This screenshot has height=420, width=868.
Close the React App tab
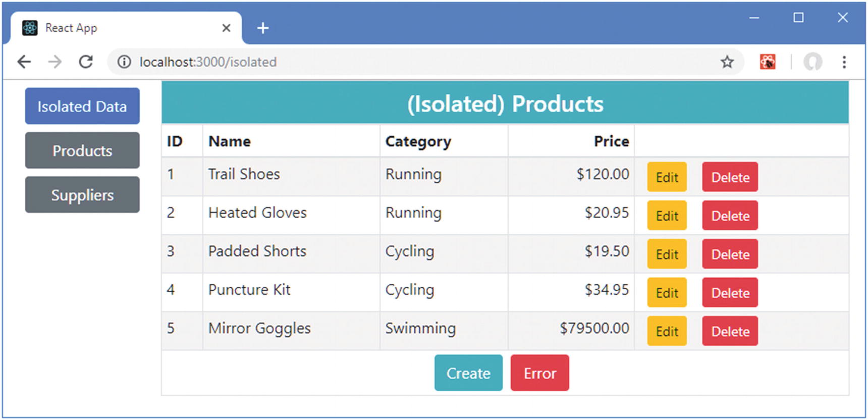point(227,28)
